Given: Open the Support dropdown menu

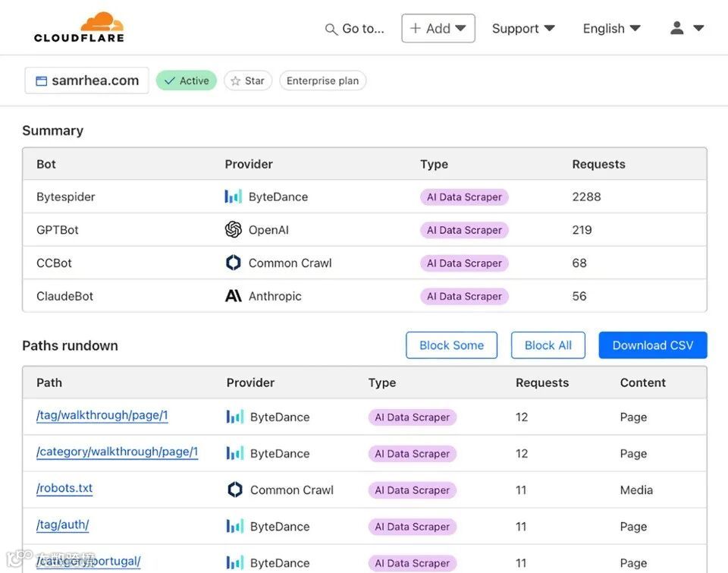Looking at the screenshot, I should point(523,29).
